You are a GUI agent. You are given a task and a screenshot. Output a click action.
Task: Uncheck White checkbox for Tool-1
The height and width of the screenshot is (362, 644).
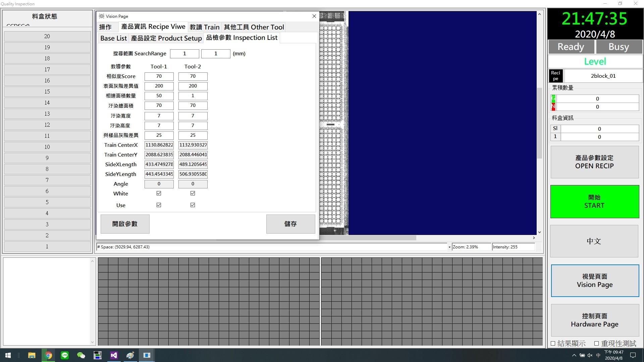159,193
